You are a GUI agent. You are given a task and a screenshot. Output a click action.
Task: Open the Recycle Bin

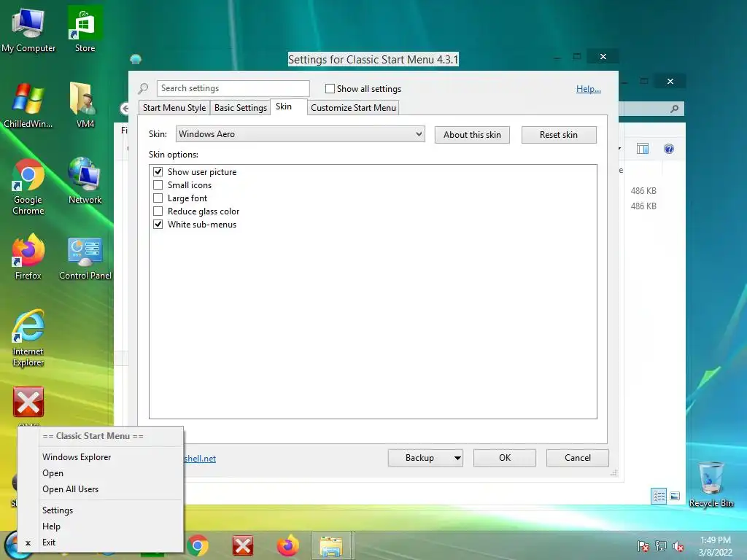tap(711, 485)
